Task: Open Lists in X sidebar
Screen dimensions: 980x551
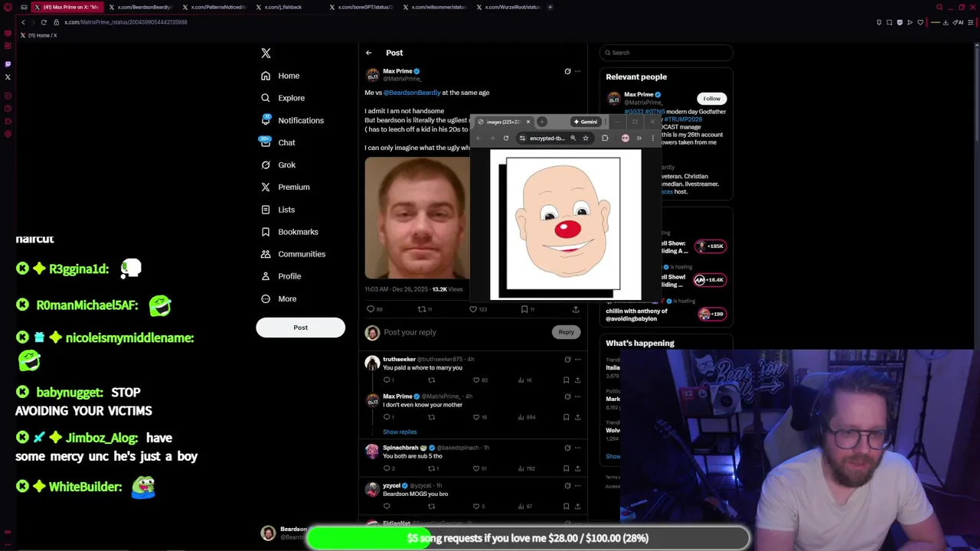Action: point(278,209)
